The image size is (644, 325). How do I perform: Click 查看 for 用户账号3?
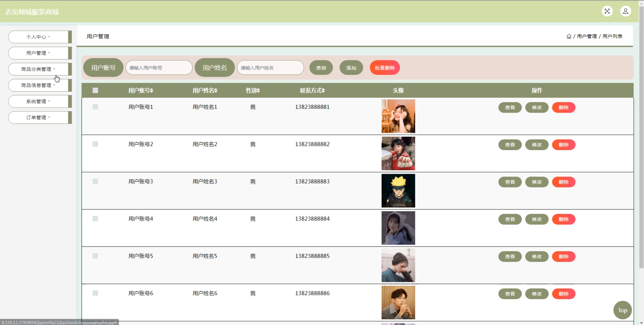(x=510, y=182)
